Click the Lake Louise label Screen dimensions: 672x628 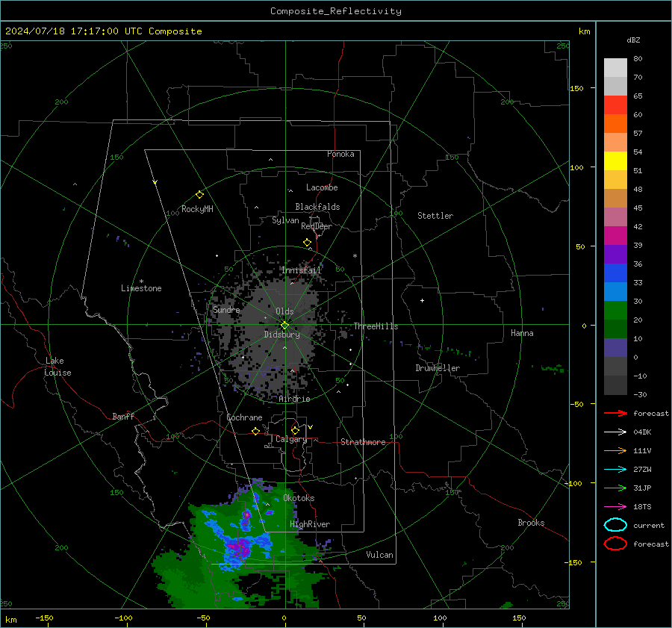57,367
